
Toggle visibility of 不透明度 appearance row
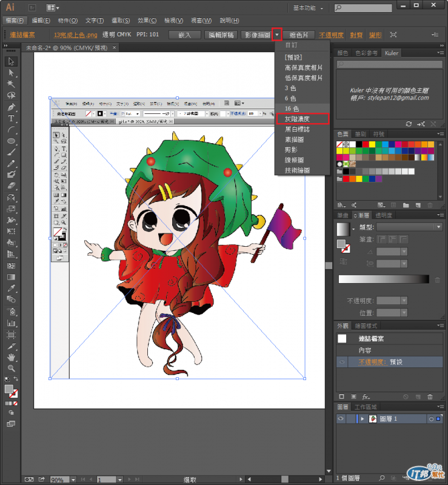pos(342,362)
